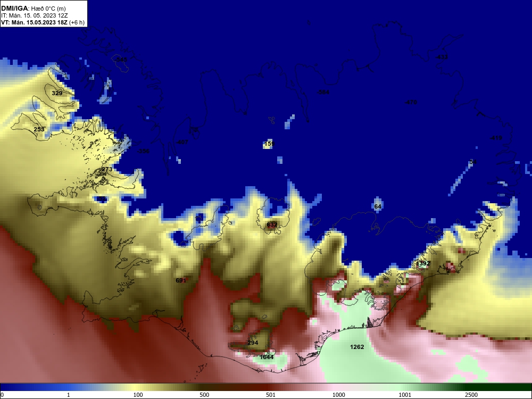
Task: Click the map value -433
Action: tap(442, 57)
